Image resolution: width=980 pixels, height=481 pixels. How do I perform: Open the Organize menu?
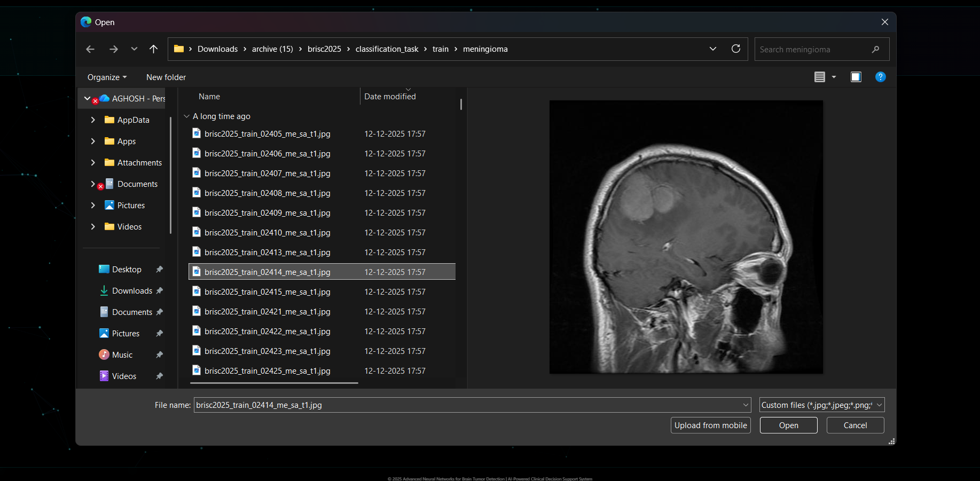[107, 77]
